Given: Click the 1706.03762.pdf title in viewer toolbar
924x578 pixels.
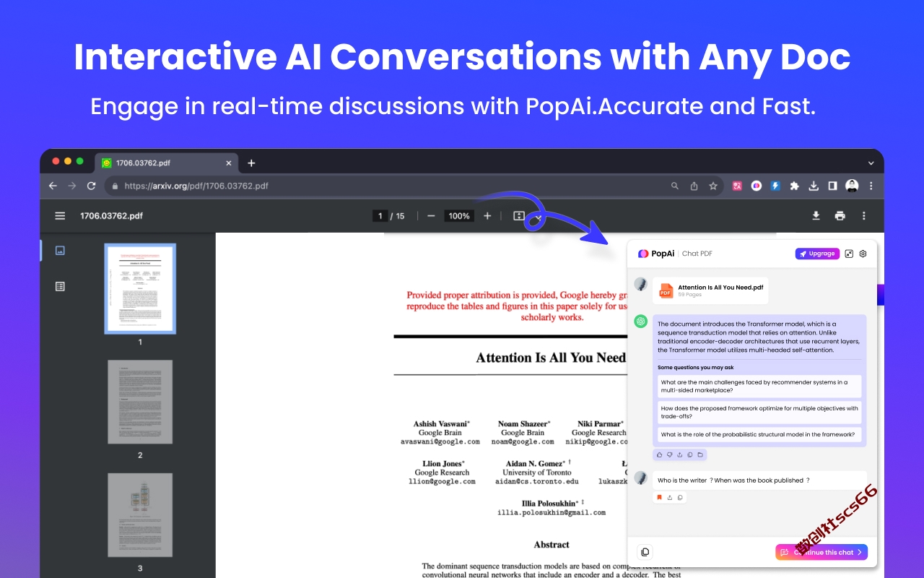Looking at the screenshot, I should click(x=111, y=215).
